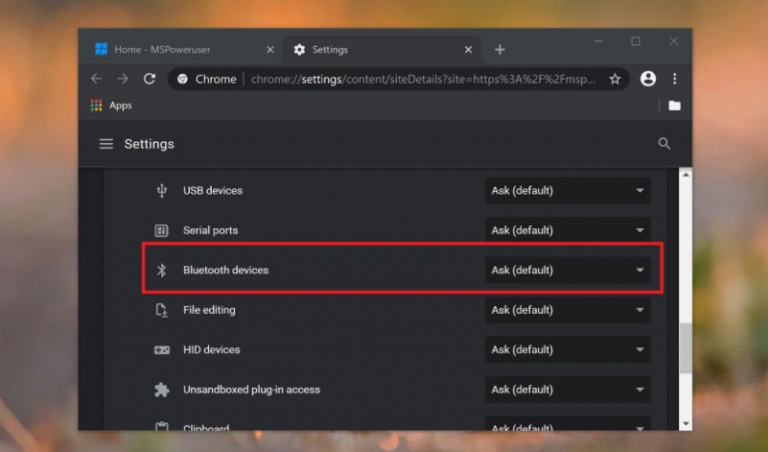Viewport: 768px width, 452px height.
Task: Maximize the Chrome window
Action: coord(636,41)
